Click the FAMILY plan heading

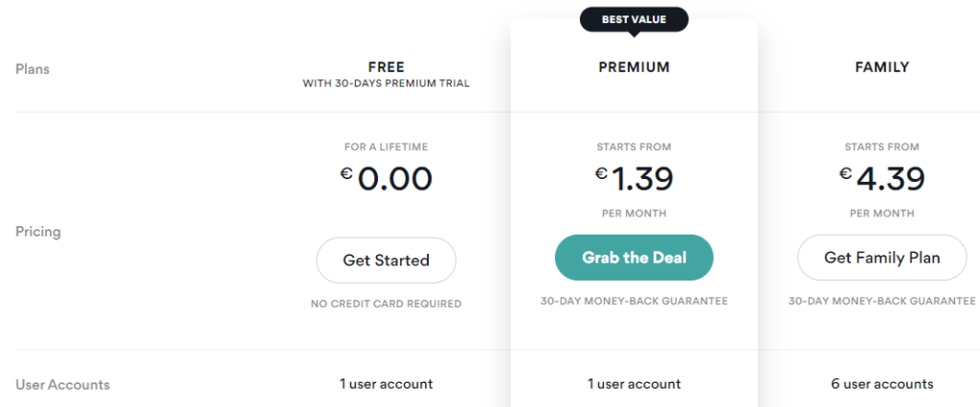(x=881, y=67)
